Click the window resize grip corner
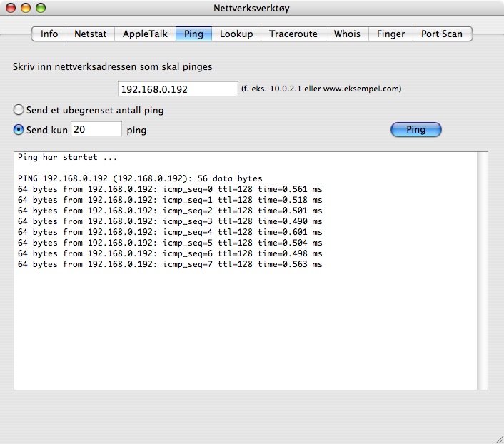This screenshot has height=444, width=504. click(x=499, y=439)
